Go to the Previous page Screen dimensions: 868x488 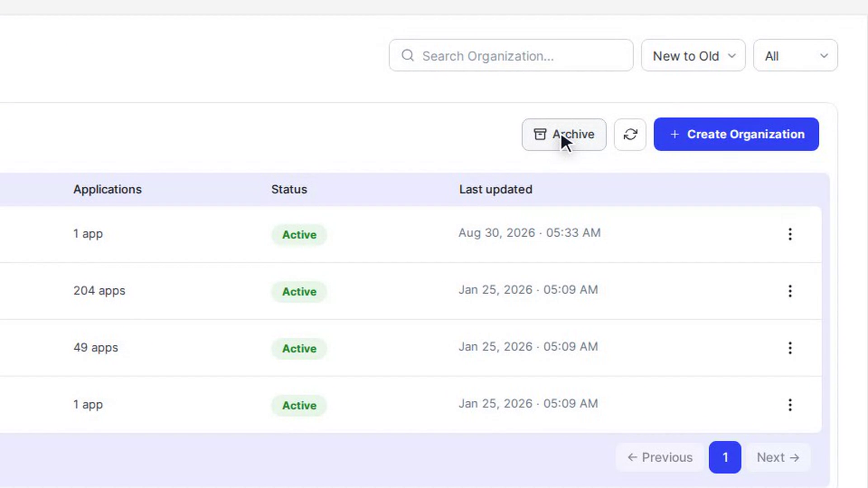point(660,457)
